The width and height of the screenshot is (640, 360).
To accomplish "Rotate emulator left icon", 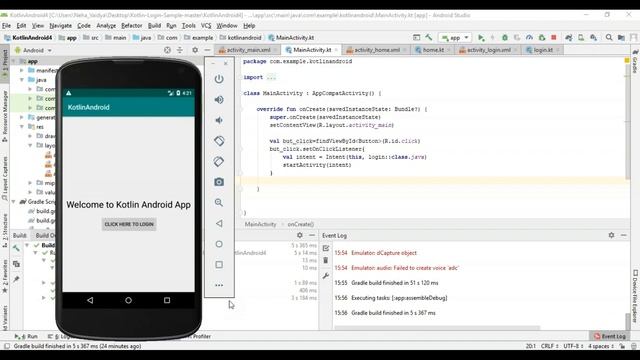I will click(x=219, y=141).
